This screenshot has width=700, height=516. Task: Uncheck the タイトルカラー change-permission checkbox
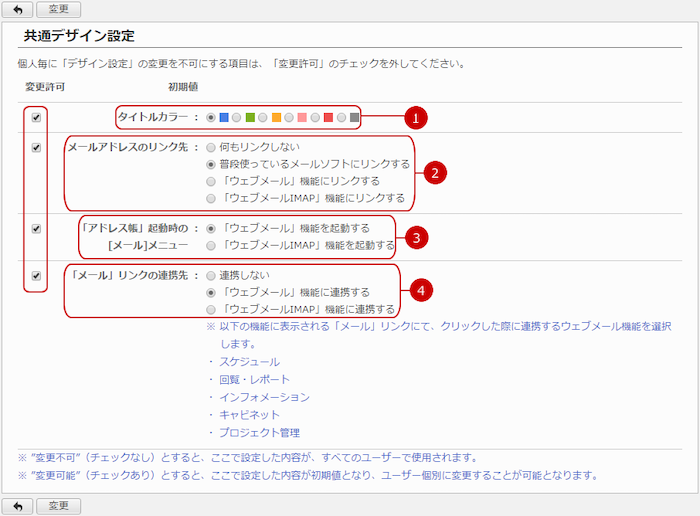36,117
